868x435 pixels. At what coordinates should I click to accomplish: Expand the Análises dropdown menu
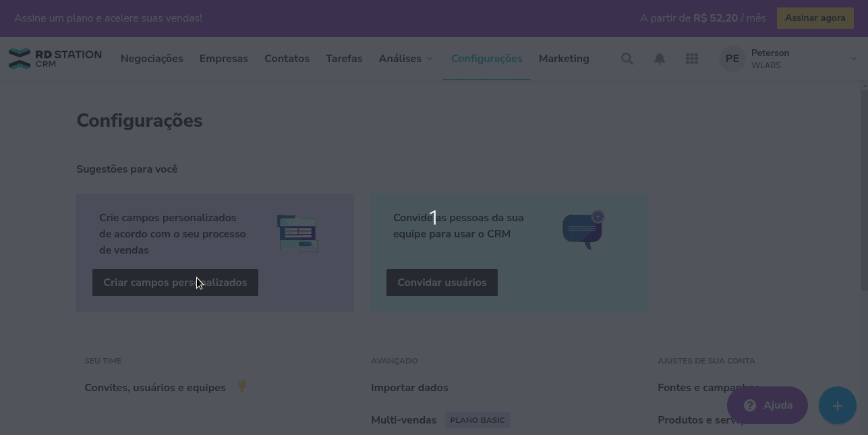coord(405,59)
